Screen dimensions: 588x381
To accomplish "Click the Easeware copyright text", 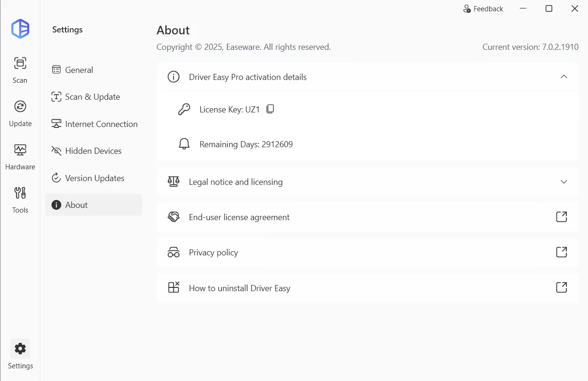I will (x=244, y=47).
